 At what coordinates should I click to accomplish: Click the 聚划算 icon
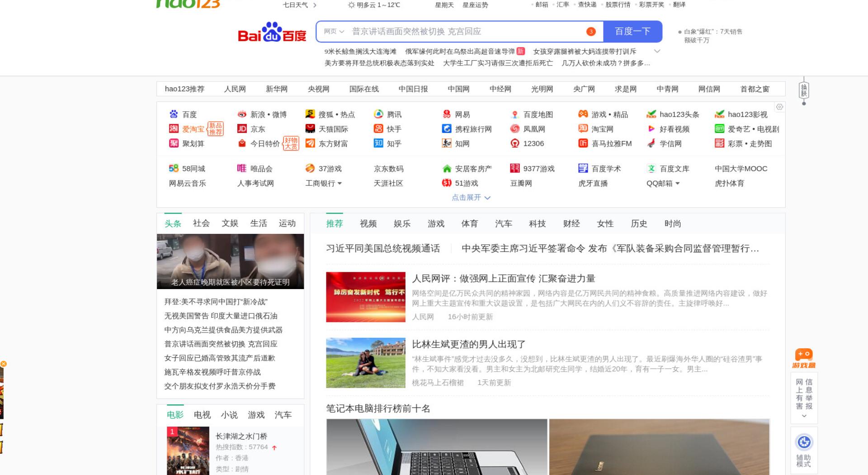(174, 143)
